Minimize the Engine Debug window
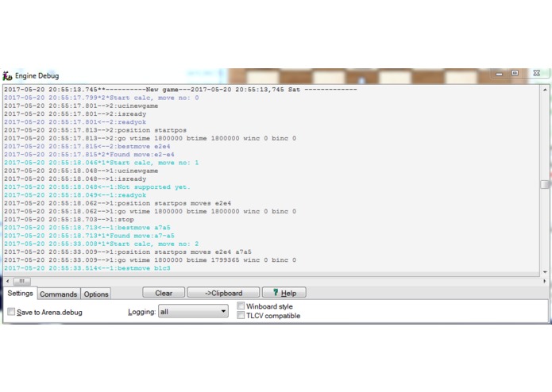Screen dimensions: 552x392 coord(499,74)
